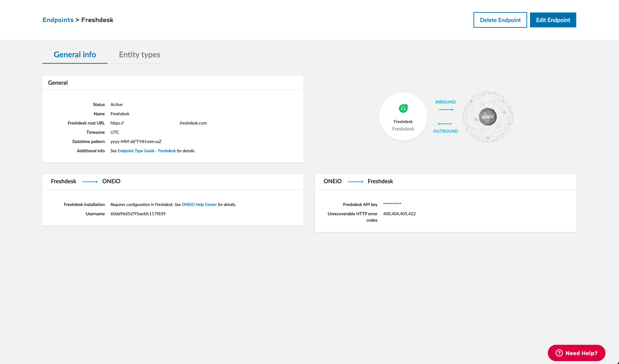
Task: Open Endpoint Type Guide - Freshdesk link
Action: click(x=147, y=151)
